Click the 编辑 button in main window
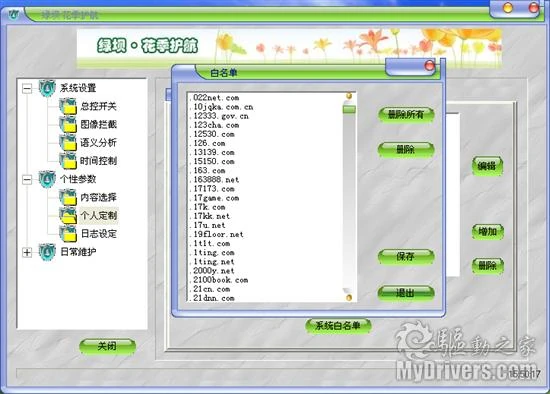This screenshot has height=394, width=550. [488, 166]
